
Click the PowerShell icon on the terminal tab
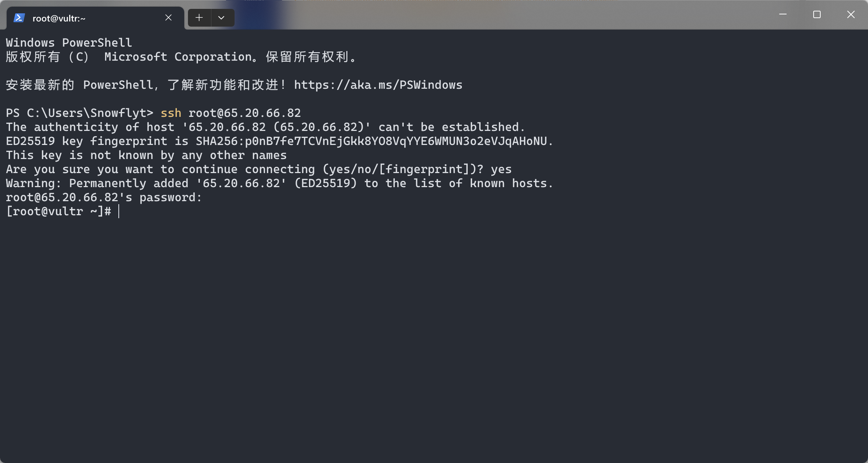pos(19,17)
